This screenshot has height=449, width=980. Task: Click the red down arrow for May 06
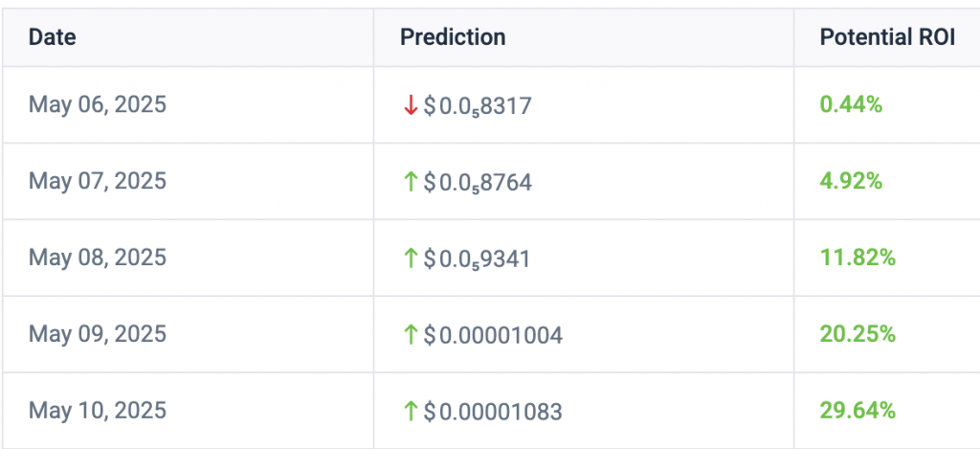[x=410, y=105]
